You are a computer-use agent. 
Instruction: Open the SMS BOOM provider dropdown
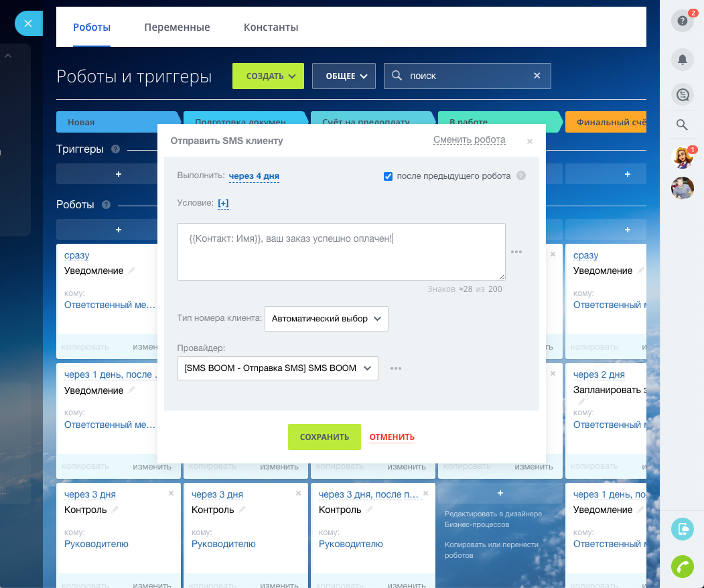(278, 368)
